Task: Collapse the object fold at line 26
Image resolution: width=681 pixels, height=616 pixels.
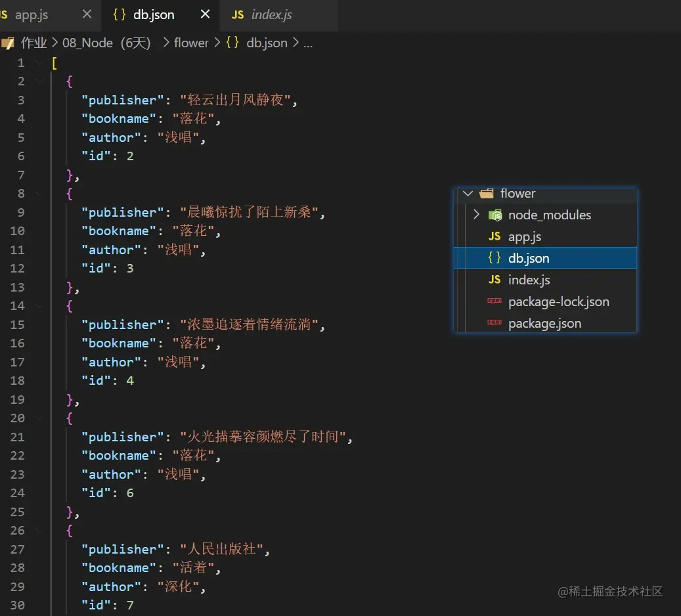Action: pyautogui.click(x=39, y=531)
